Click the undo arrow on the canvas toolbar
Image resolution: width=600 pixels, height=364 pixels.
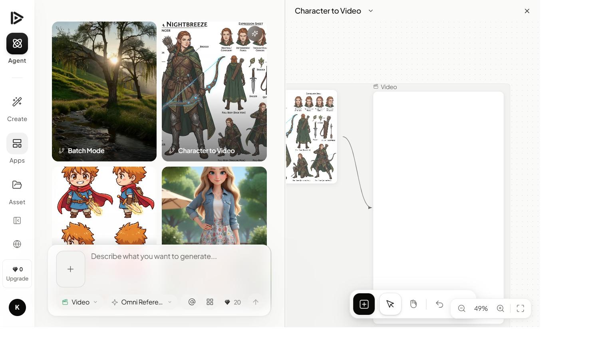click(439, 304)
